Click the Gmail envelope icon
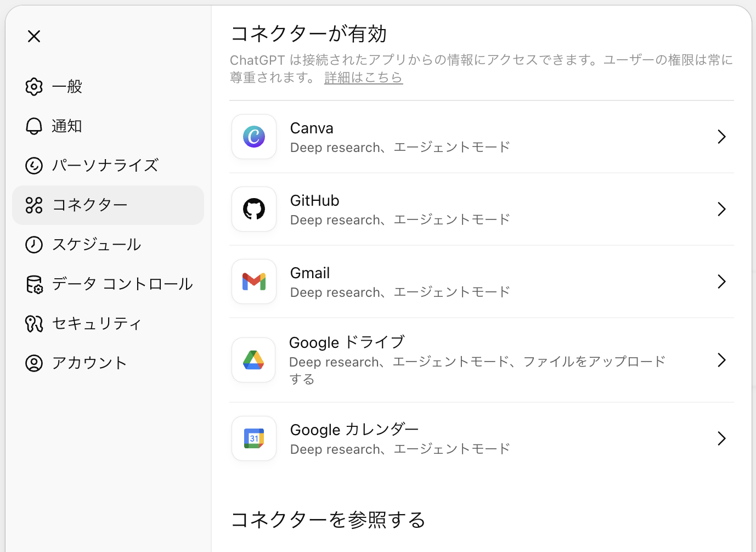Image resolution: width=756 pixels, height=552 pixels. 254,281
